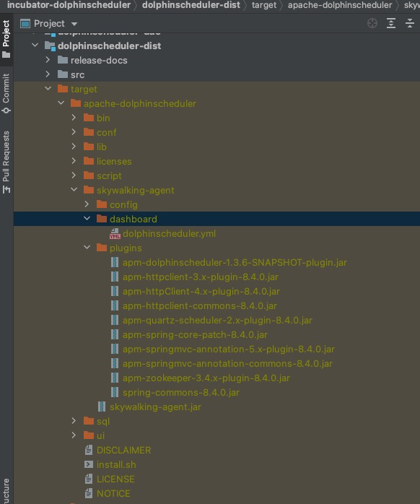Select dolphinscheduler.yml file name
Viewport: 420px width, 504px height.
[169, 234]
